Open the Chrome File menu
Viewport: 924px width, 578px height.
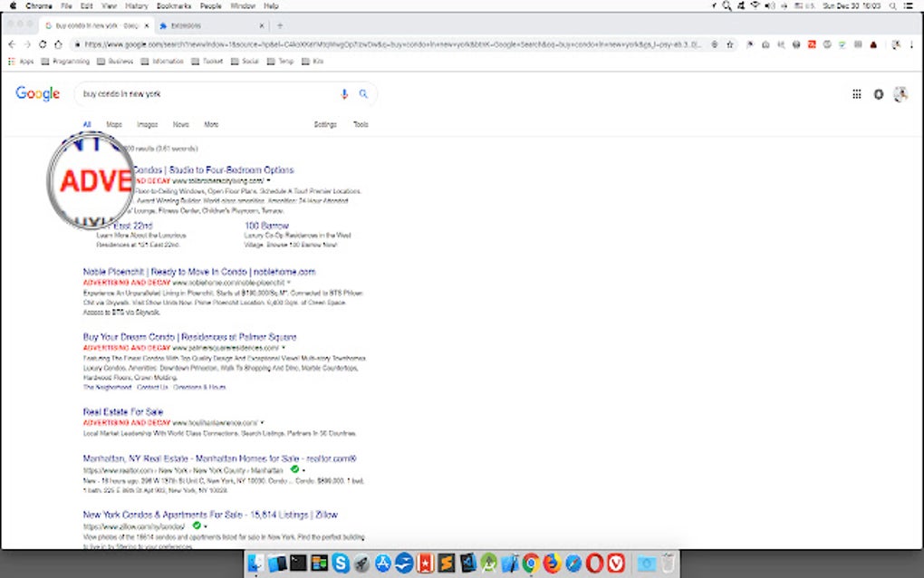(x=67, y=6)
